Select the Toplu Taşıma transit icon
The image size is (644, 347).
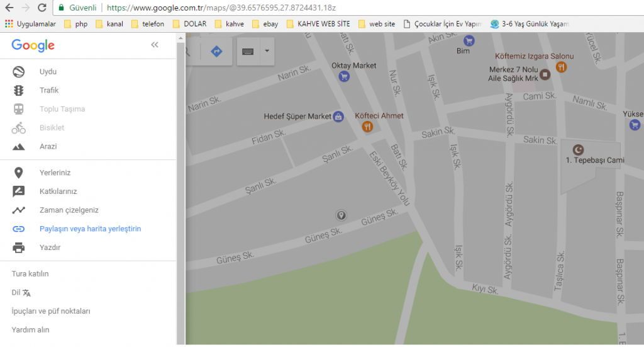18,109
